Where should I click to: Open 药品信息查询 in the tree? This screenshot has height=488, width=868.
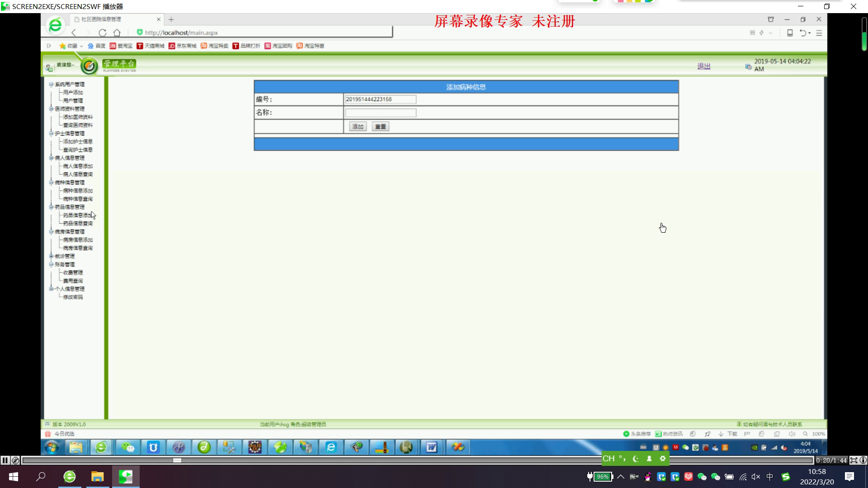click(x=78, y=223)
